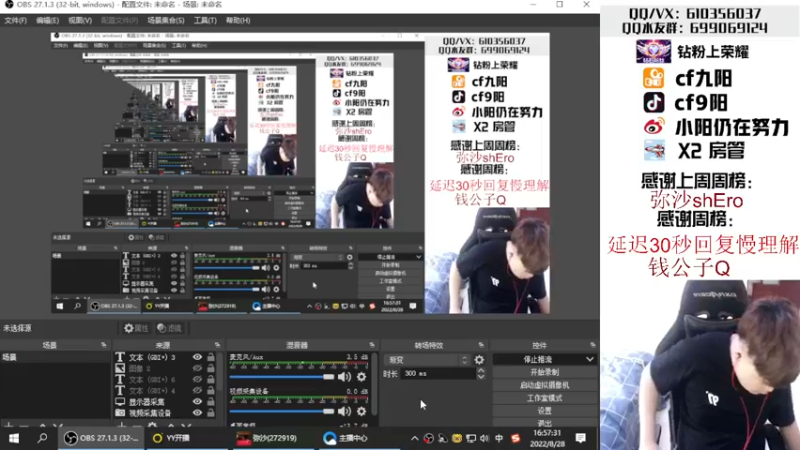Image resolution: width=800 pixels, height=450 pixels.
Task: Select source 文本 (GDI+) 6
Action: (x=152, y=380)
